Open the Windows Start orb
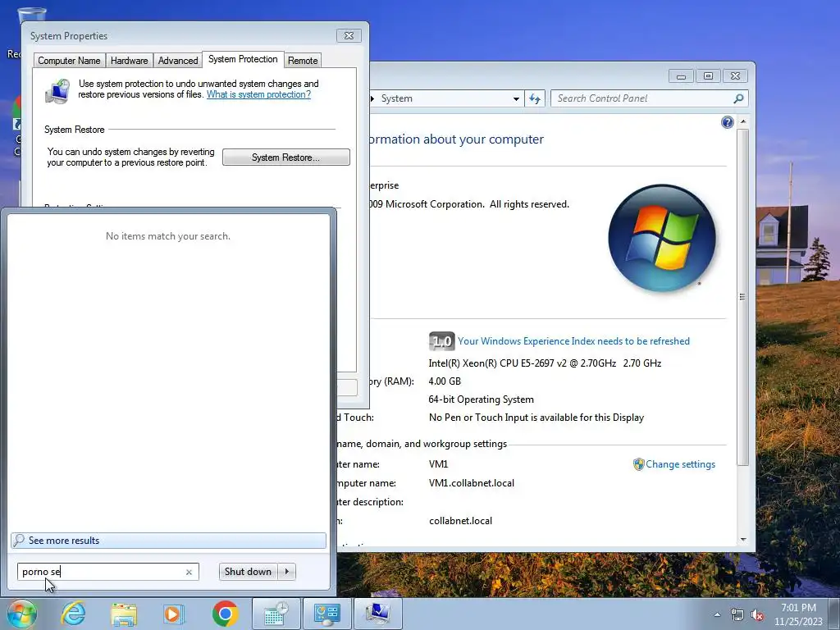 coord(22,614)
